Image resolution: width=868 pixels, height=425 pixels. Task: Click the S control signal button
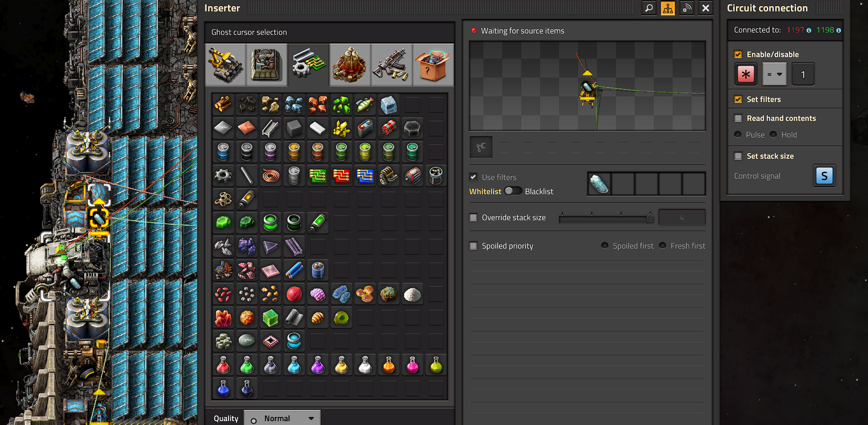[824, 176]
